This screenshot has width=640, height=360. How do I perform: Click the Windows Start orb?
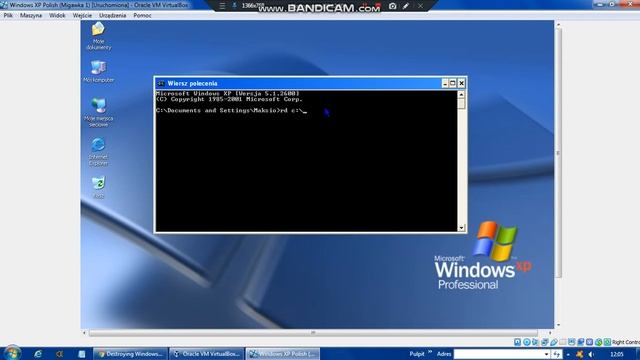pos(12,353)
